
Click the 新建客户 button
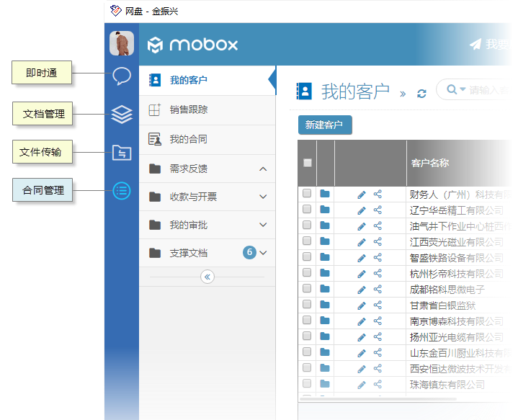pos(325,125)
